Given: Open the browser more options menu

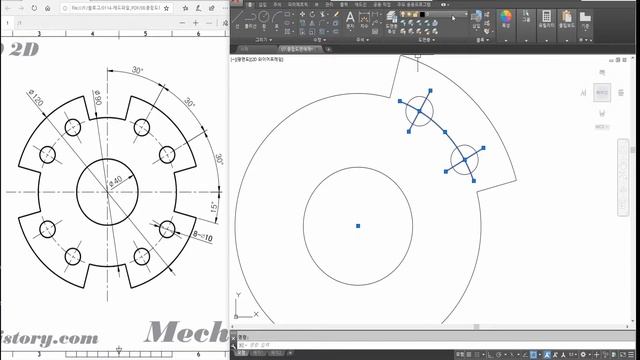Looking at the screenshot, I should [225, 8].
